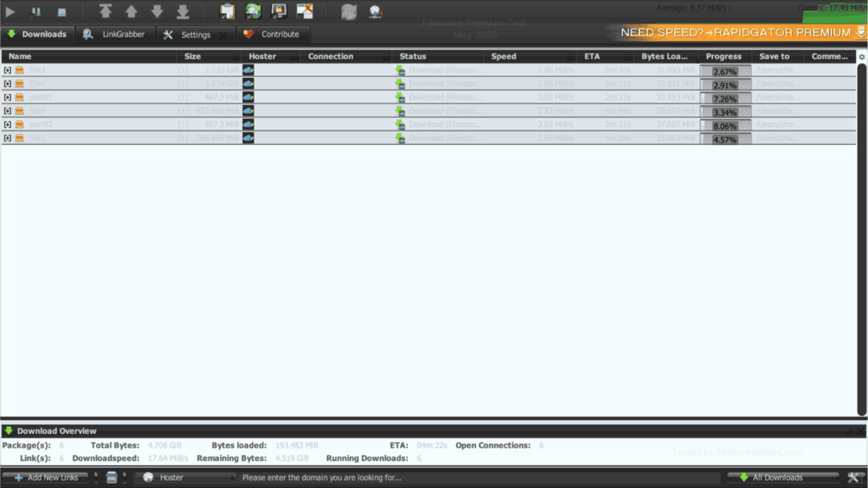Move selection down one position

click(157, 11)
